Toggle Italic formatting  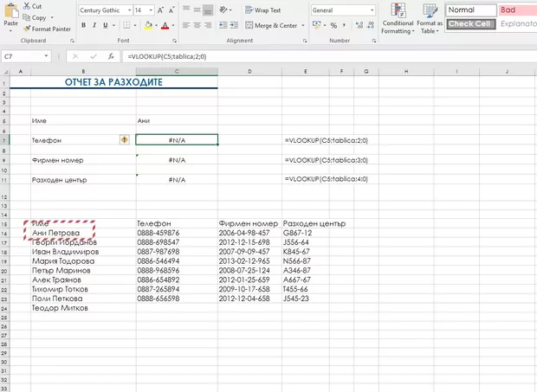point(94,25)
